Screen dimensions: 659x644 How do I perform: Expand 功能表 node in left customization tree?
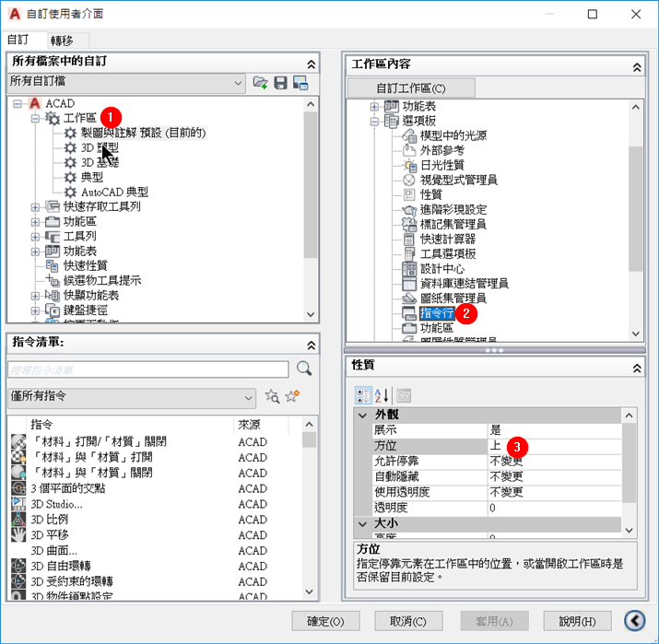pyautogui.click(x=35, y=252)
